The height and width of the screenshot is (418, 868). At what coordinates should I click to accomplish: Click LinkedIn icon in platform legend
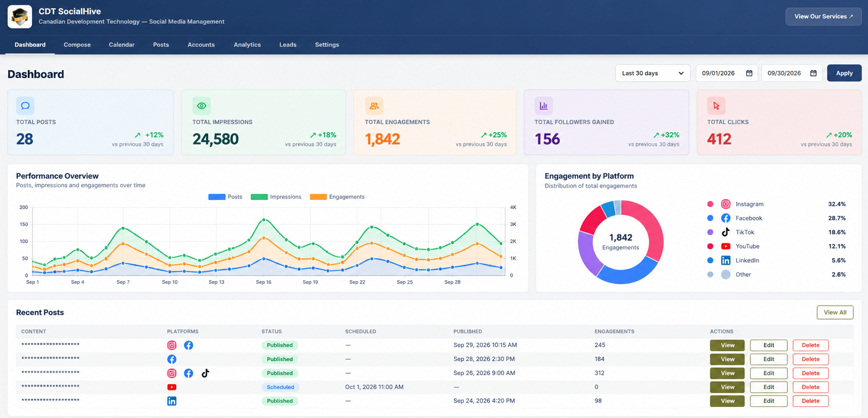726,260
